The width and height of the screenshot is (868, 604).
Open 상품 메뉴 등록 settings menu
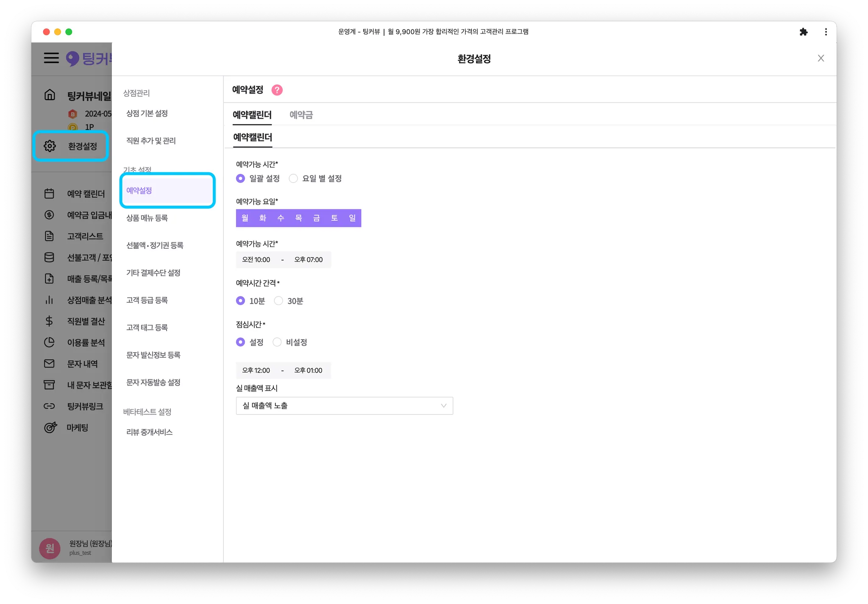tap(147, 218)
